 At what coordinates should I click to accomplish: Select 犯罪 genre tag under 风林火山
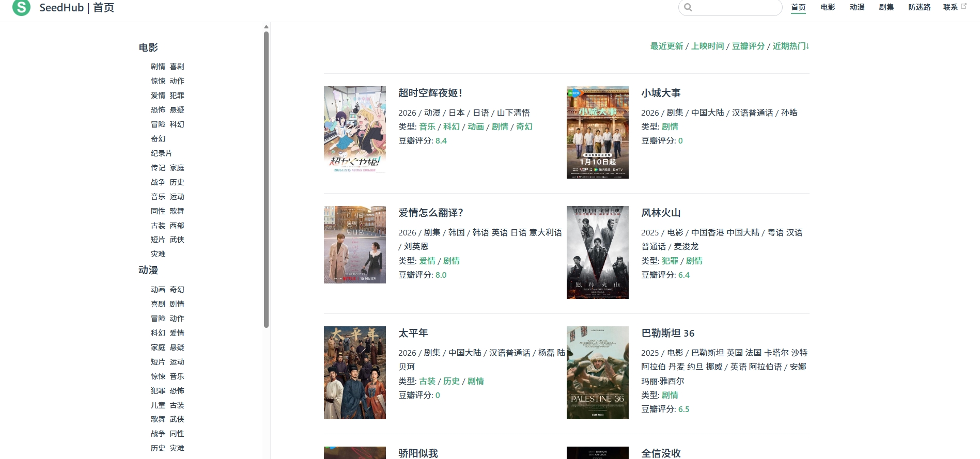(x=670, y=261)
